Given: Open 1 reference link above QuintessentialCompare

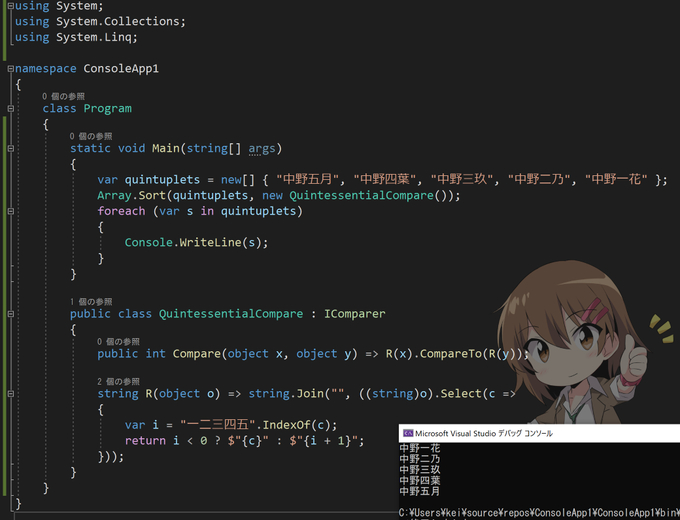Looking at the screenshot, I should click(91, 301).
